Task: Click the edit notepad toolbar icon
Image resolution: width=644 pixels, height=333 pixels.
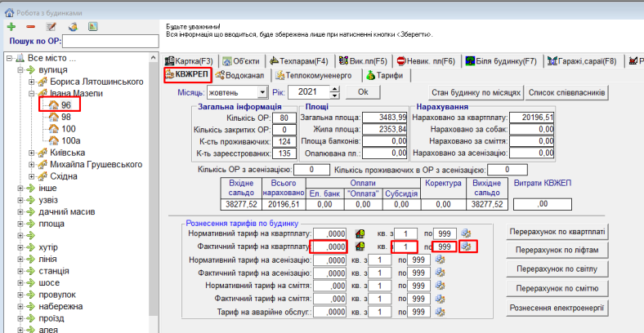Action: click(x=51, y=26)
